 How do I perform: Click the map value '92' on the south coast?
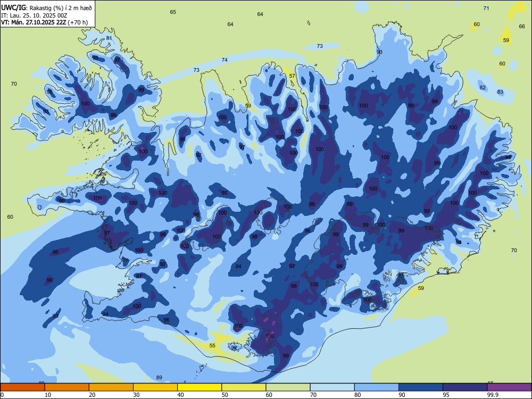click(234, 347)
